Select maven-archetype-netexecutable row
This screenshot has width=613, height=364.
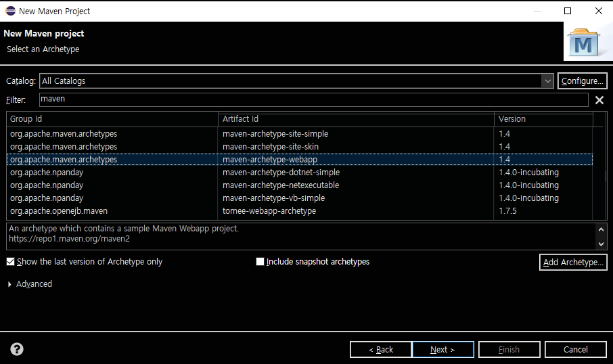[x=300, y=185]
